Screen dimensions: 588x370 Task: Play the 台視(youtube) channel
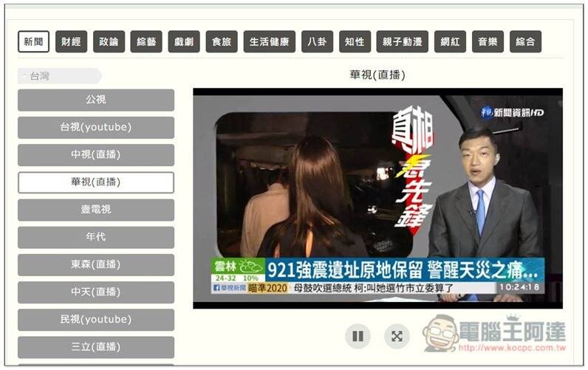(x=96, y=128)
